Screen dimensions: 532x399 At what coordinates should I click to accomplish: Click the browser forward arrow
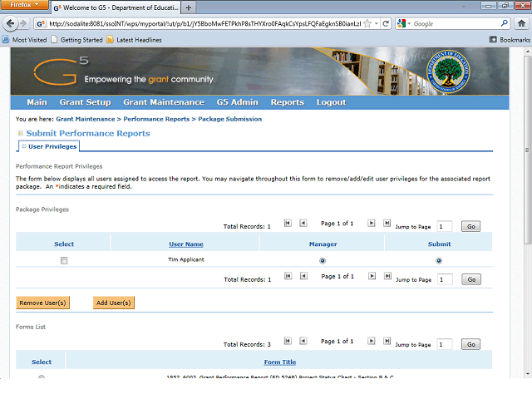pos(23,23)
